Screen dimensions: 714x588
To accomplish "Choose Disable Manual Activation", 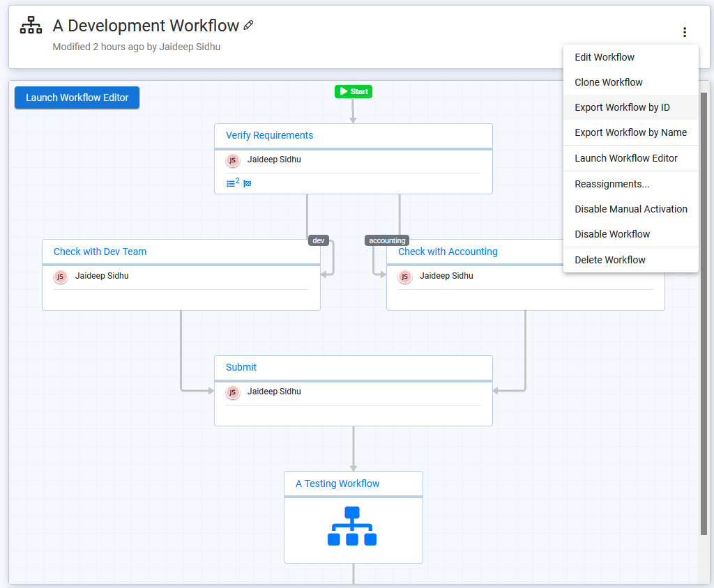I will pos(630,209).
